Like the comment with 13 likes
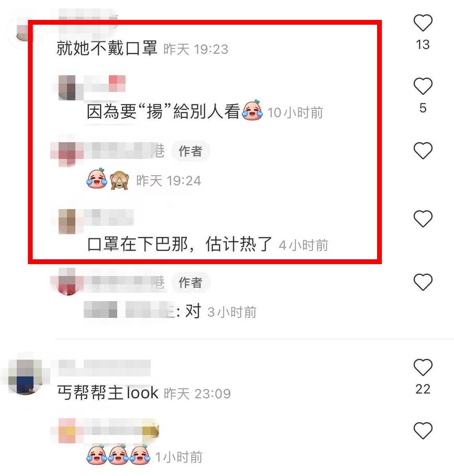The height and width of the screenshot is (476, 454). pos(423,23)
